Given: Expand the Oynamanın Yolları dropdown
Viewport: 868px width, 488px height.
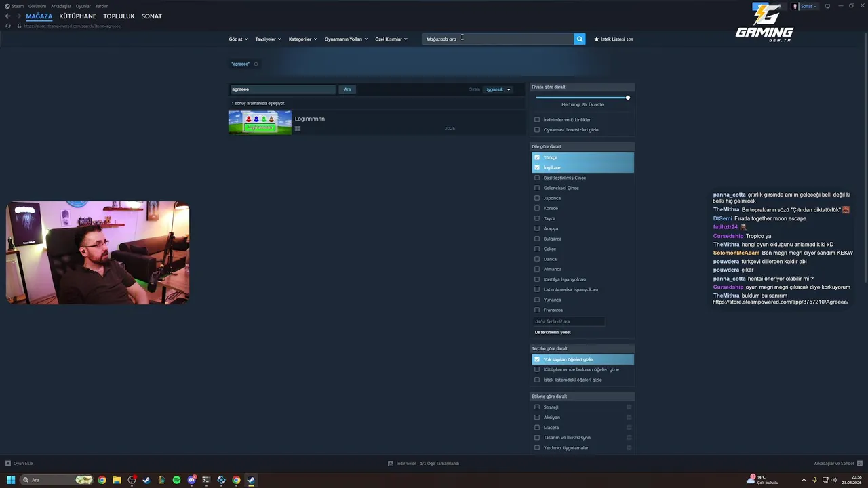Looking at the screenshot, I should (346, 39).
